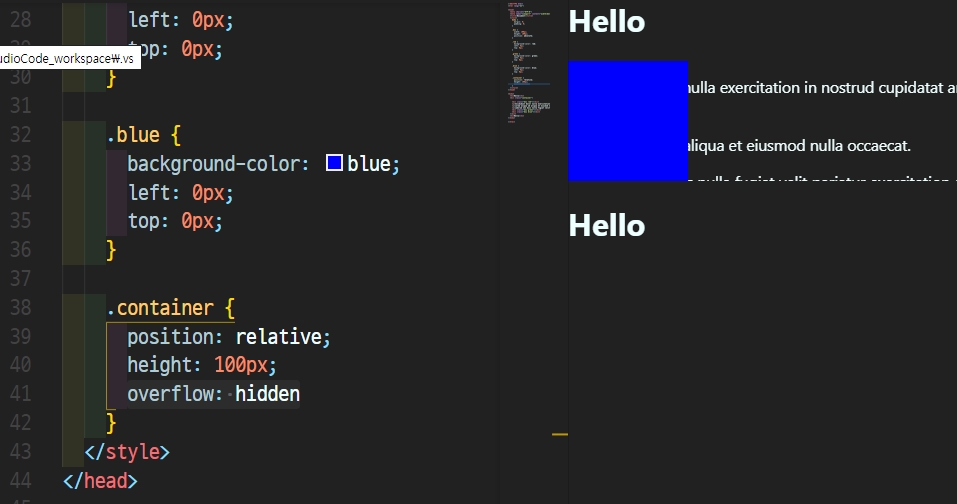Click the relative value on position line
The width and height of the screenshot is (957, 504).
(x=278, y=337)
